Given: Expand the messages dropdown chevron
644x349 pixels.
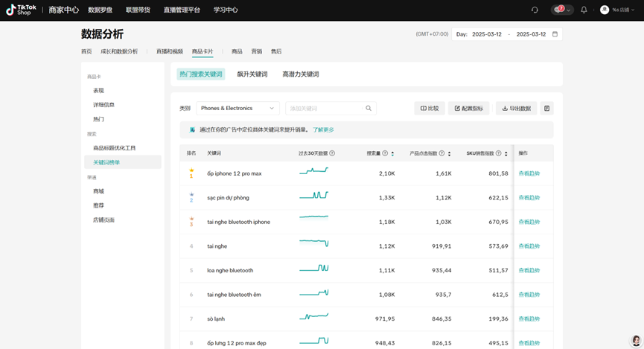Looking at the screenshot, I should coord(568,10).
